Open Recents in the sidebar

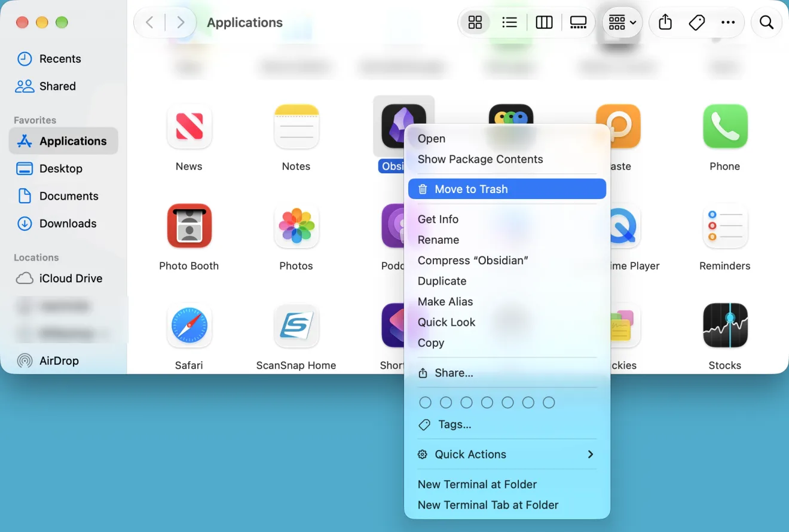[63, 59]
